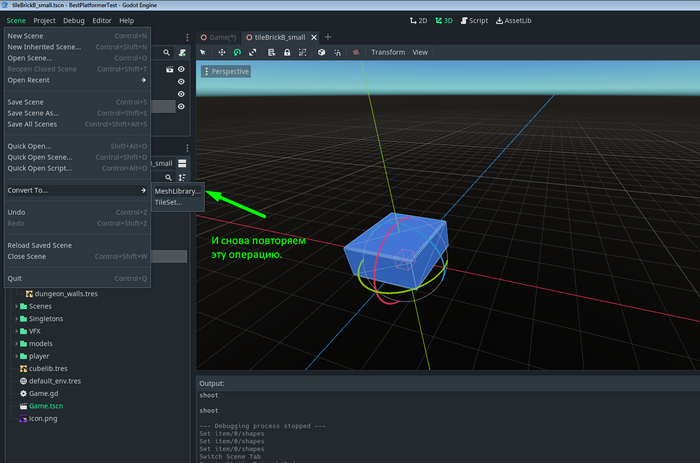Switch to the Game(*) scene tab
Image resolution: width=700 pixels, height=463 pixels.
[x=222, y=36]
